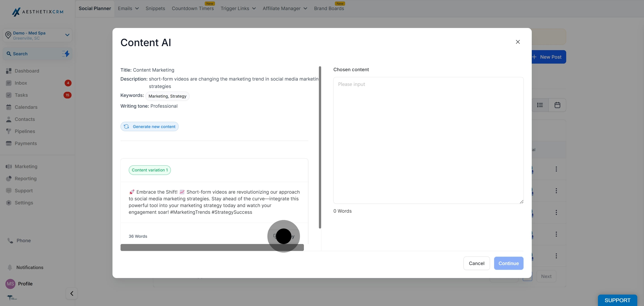Click the Continue button
This screenshot has width=644, height=306.
pyautogui.click(x=508, y=263)
